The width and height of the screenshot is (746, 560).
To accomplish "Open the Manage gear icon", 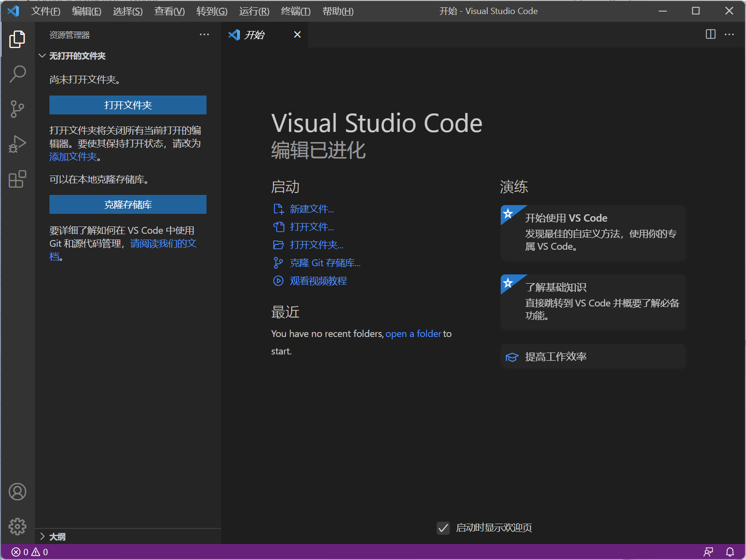I will [x=17, y=526].
